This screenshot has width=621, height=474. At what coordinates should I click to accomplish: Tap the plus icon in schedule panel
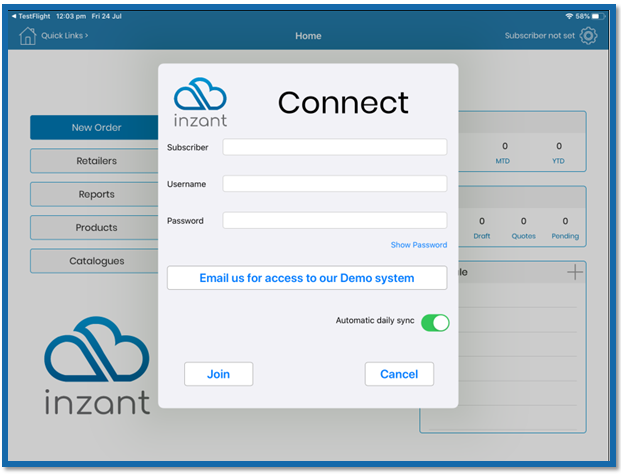click(575, 272)
